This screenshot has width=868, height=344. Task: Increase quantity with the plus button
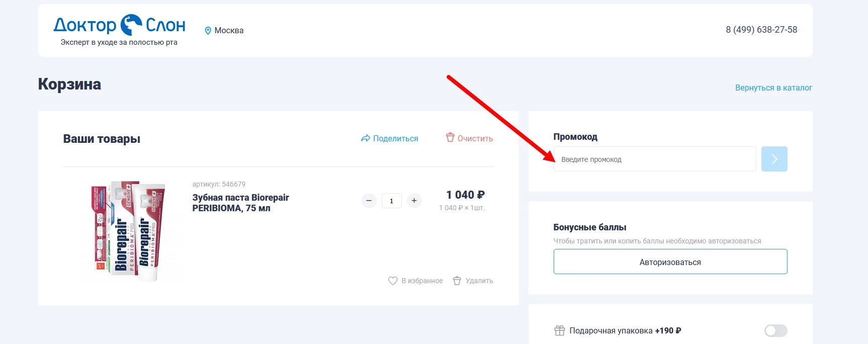tap(414, 201)
